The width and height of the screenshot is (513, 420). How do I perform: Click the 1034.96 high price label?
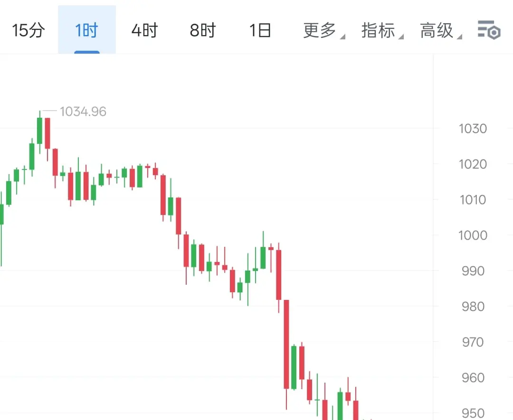point(83,112)
